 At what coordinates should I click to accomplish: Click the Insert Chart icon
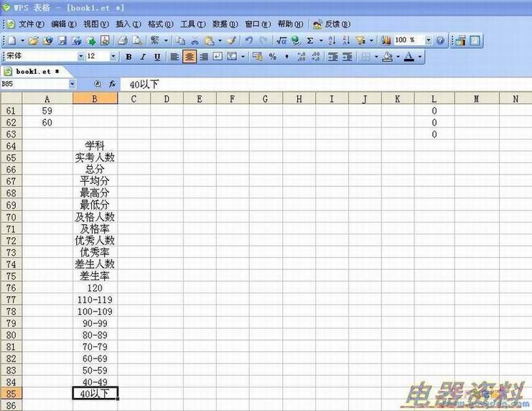[x=386, y=41]
